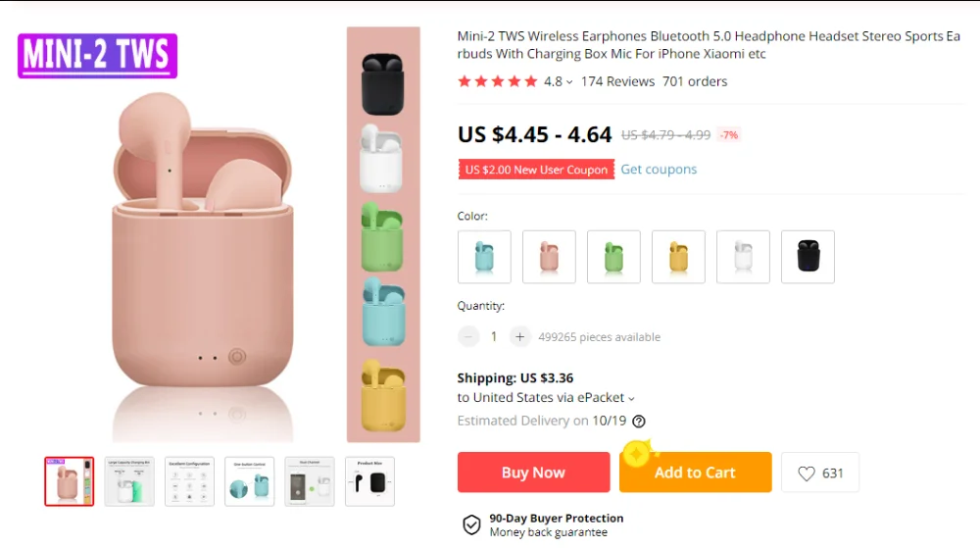Viewport: 980px width, 548px height.
Task: Click the Buyer Protection shield icon
Action: tap(471, 524)
